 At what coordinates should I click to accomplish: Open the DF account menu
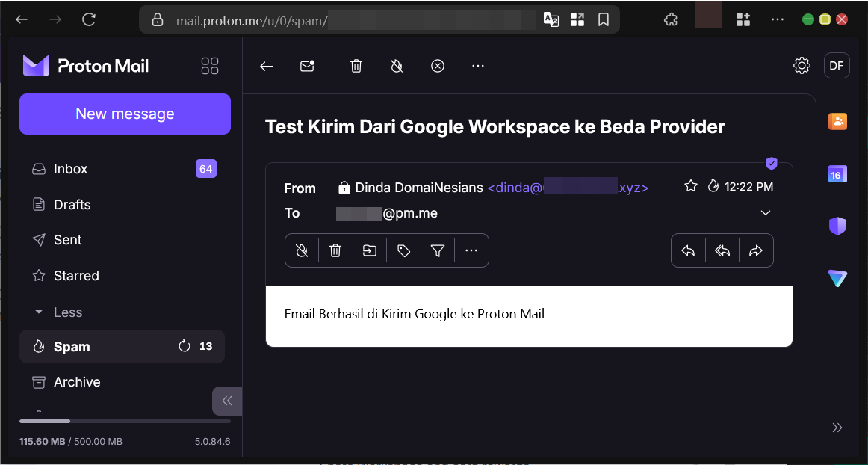(x=837, y=66)
